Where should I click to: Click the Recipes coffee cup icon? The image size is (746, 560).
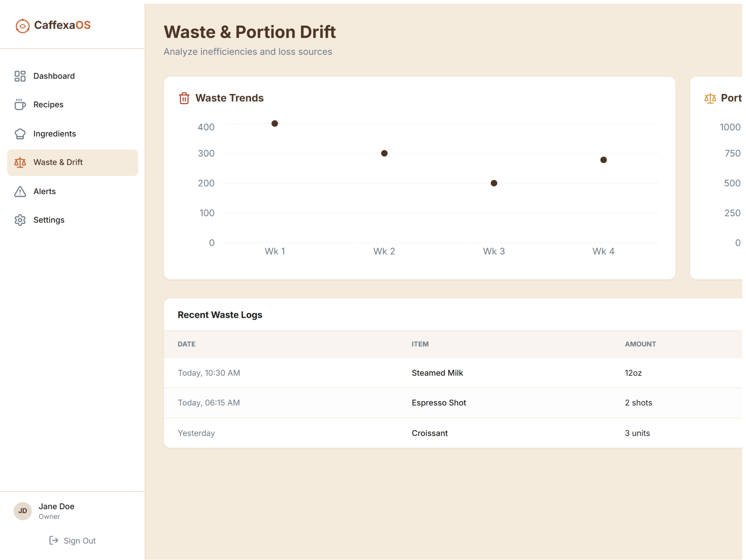click(20, 105)
